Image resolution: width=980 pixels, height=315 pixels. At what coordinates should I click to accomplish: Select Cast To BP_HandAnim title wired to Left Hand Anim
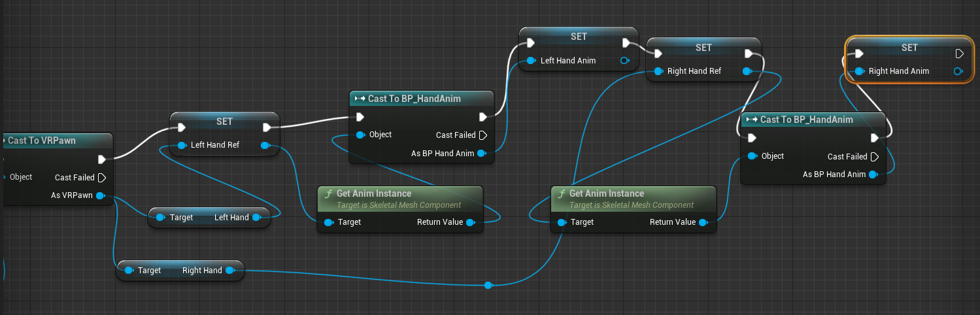pyautogui.click(x=414, y=99)
